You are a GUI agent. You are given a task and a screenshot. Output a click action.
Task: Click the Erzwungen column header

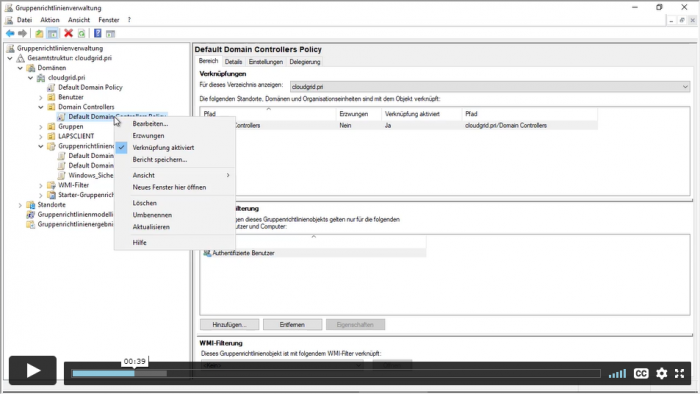[x=358, y=114]
